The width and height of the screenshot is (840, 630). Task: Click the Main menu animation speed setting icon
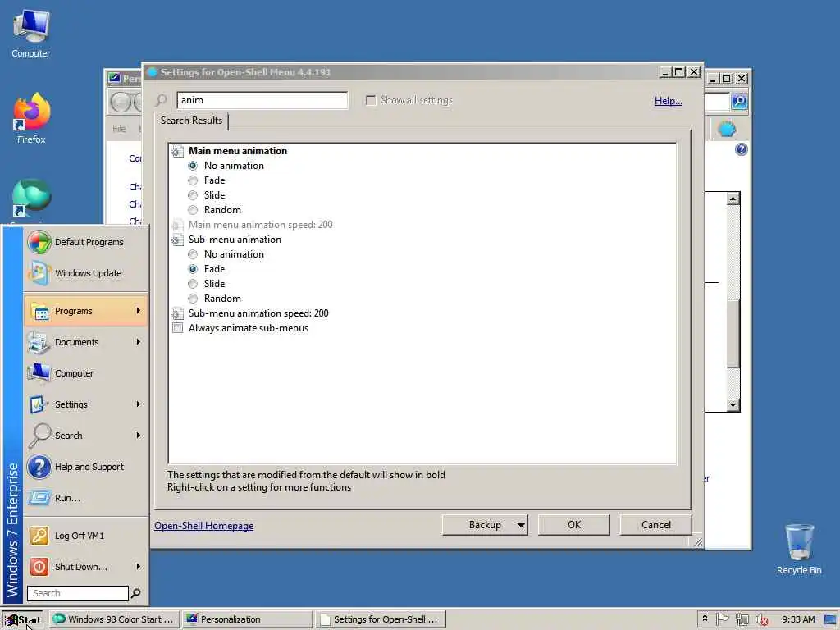point(177,225)
